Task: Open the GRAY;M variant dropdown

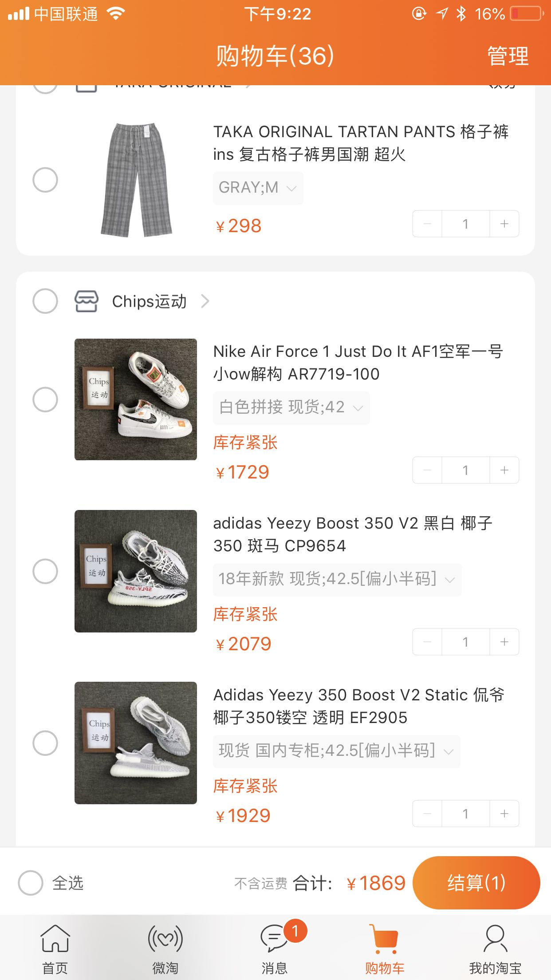Action: click(x=258, y=188)
